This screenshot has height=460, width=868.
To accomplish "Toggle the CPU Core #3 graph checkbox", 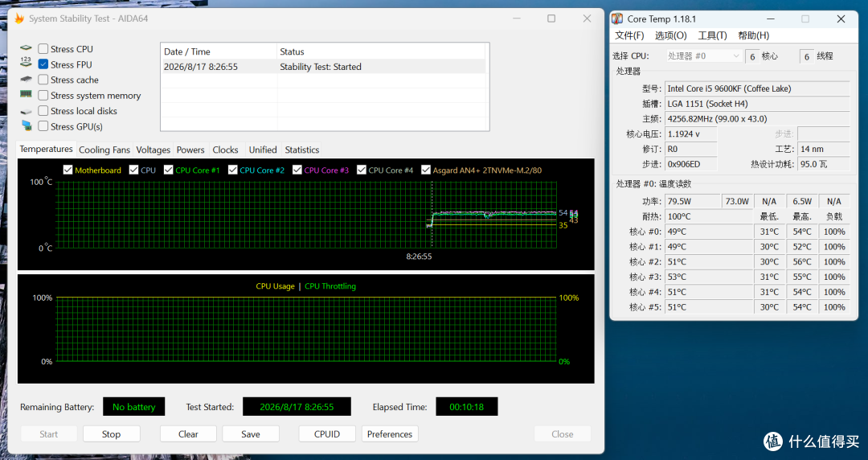I will [297, 170].
